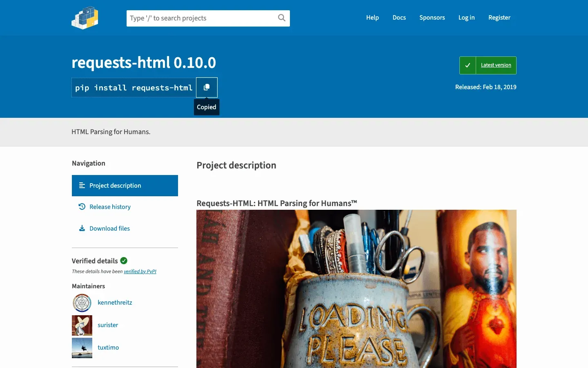Image resolution: width=588 pixels, height=368 pixels.
Task: Click the pip install requests-html text
Action: pyautogui.click(x=134, y=88)
